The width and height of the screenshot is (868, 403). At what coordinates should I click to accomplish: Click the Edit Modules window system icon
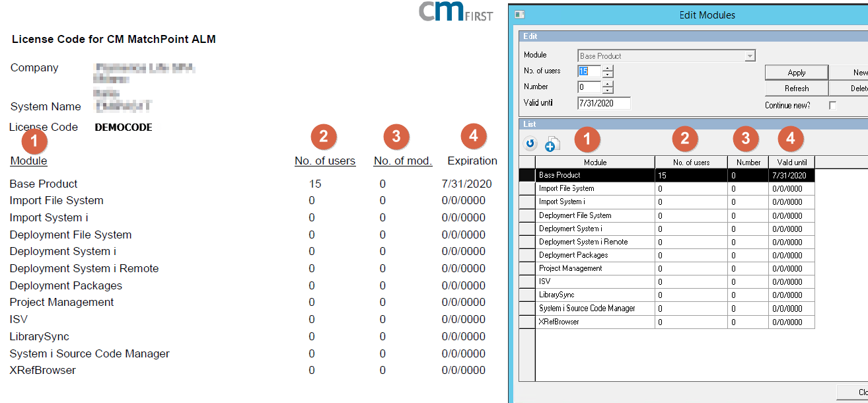(520, 15)
